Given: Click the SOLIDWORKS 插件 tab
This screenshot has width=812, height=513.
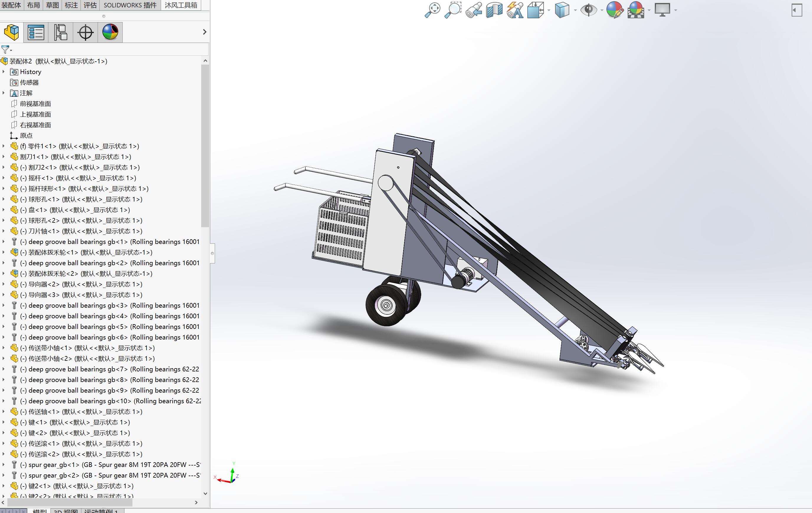Looking at the screenshot, I should click(130, 5).
